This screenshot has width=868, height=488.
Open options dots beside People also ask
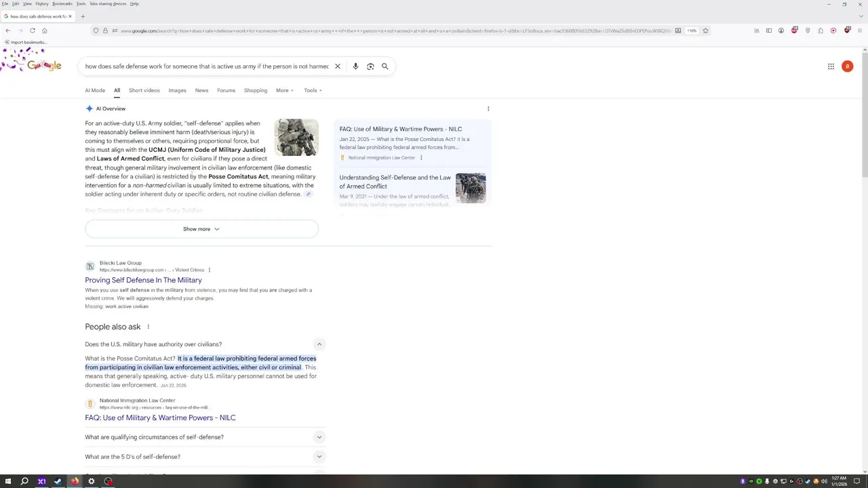click(x=148, y=327)
